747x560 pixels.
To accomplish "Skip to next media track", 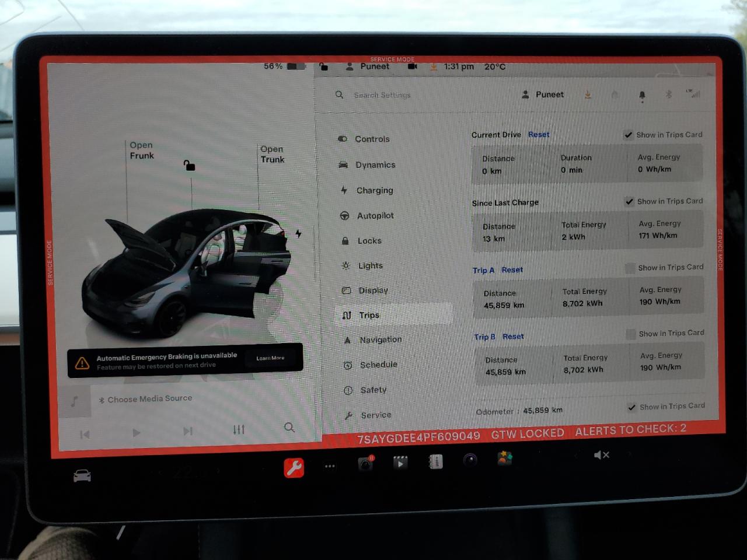I will pyautogui.click(x=187, y=431).
